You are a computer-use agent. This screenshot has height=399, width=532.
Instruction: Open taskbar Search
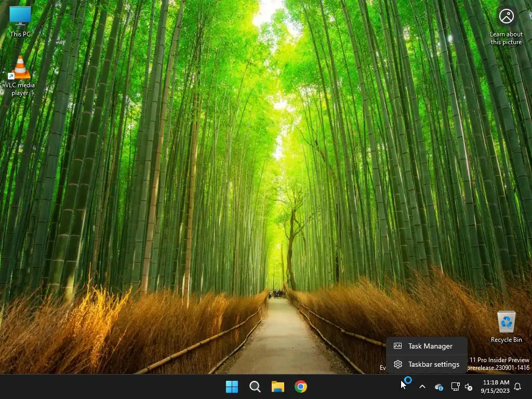(x=255, y=387)
